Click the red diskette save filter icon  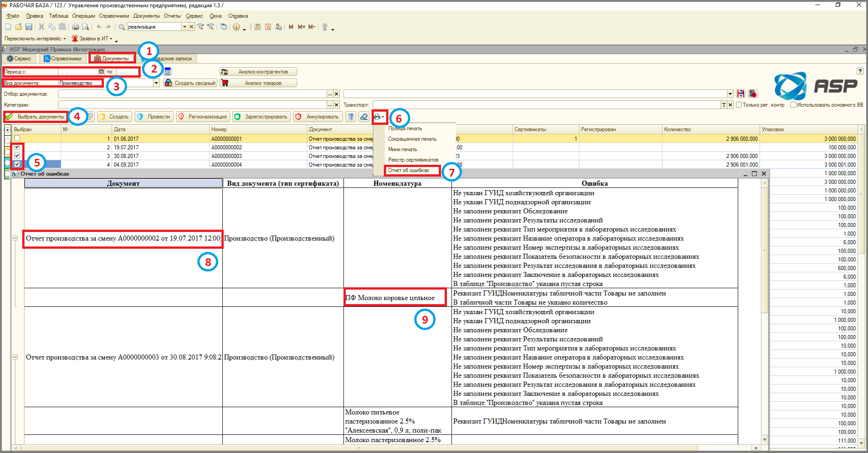coord(741,94)
